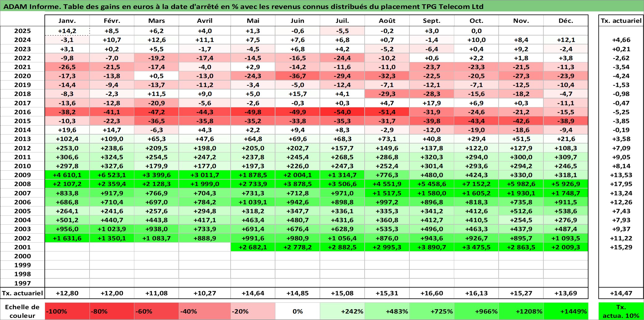This screenshot has width=644, height=320.
Task: Click the +16,60 September actuarial rate
Action: click(x=432, y=293)
